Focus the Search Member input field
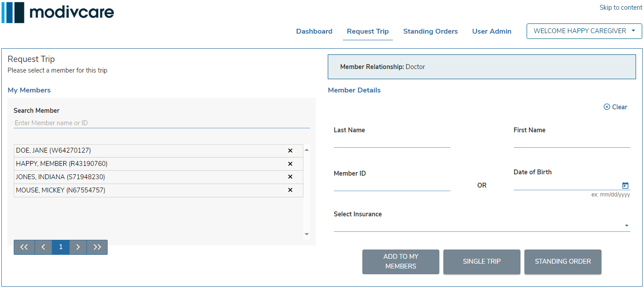644x288 pixels. (162, 123)
